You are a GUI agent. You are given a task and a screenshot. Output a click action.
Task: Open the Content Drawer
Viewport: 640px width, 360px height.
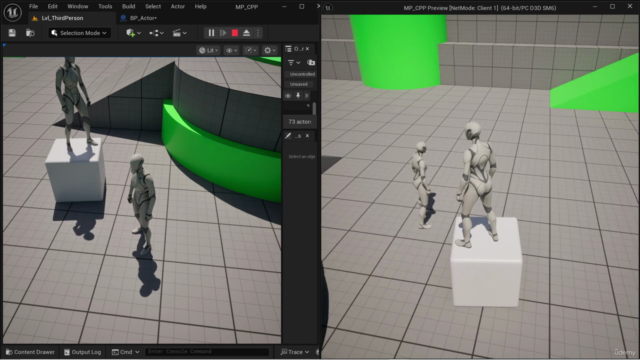[30, 352]
